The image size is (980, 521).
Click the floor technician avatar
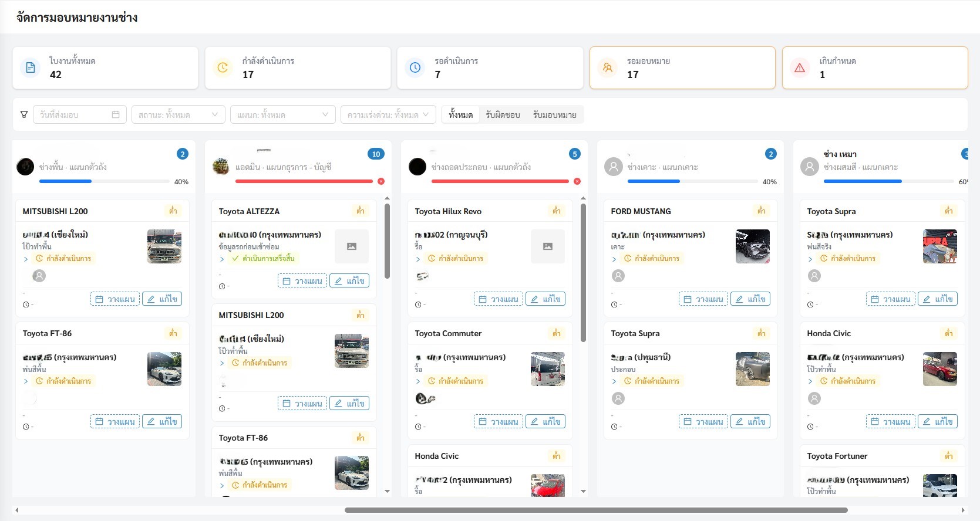pos(25,167)
